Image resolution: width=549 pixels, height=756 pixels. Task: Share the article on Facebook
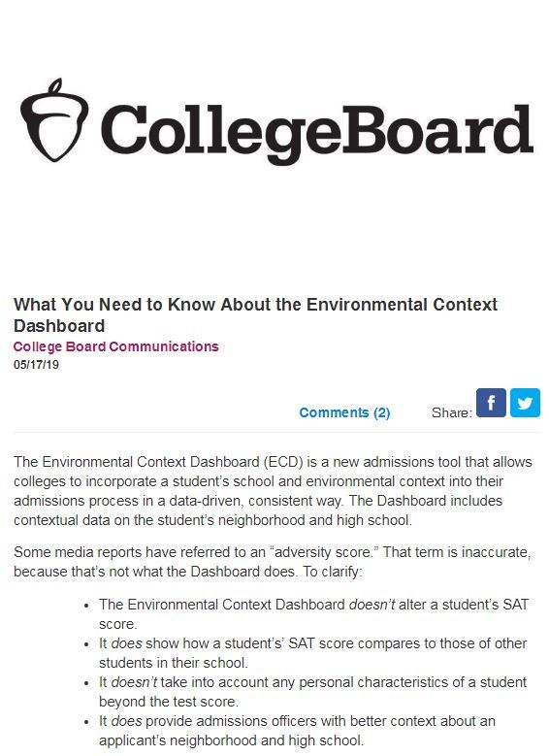491,403
